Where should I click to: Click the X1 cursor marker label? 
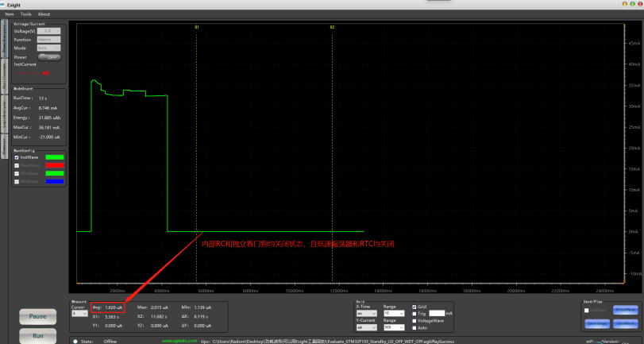(x=197, y=26)
